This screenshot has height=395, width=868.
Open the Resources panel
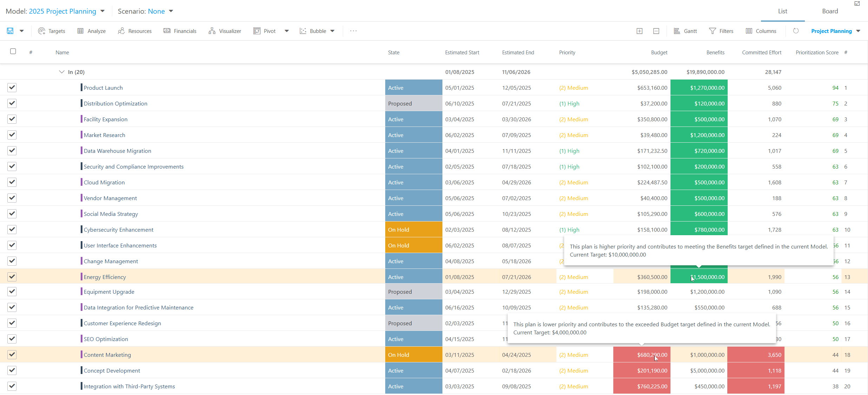coord(135,31)
